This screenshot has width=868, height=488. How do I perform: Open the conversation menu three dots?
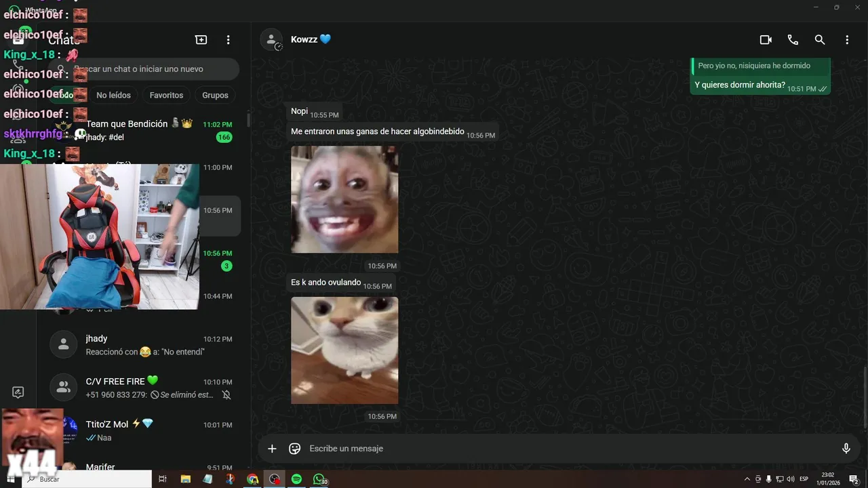(x=847, y=40)
